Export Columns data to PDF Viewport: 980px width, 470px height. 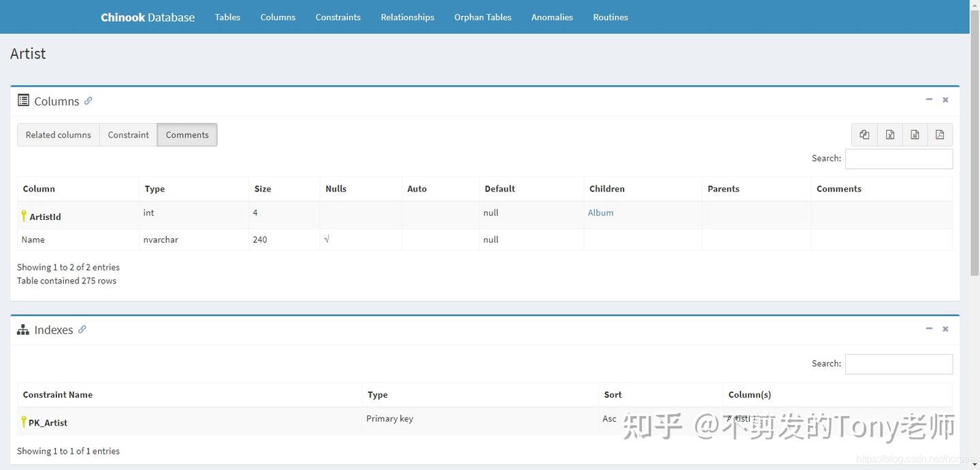pos(940,134)
